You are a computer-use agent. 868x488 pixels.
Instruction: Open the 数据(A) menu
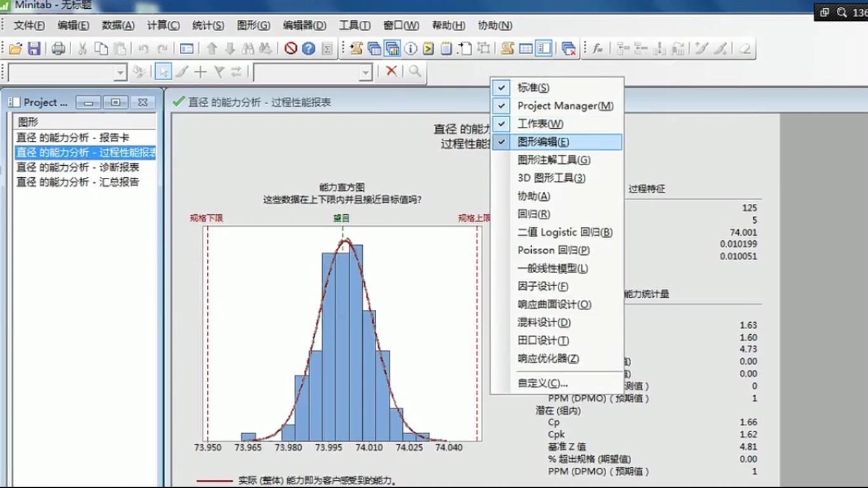[x=118, y=25]
